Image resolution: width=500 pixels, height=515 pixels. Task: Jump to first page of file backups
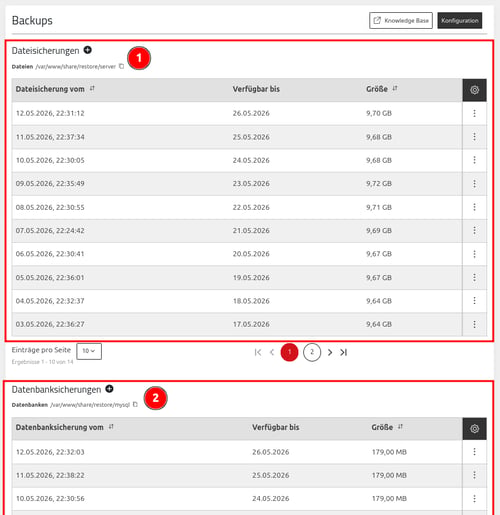pos(258,352)
